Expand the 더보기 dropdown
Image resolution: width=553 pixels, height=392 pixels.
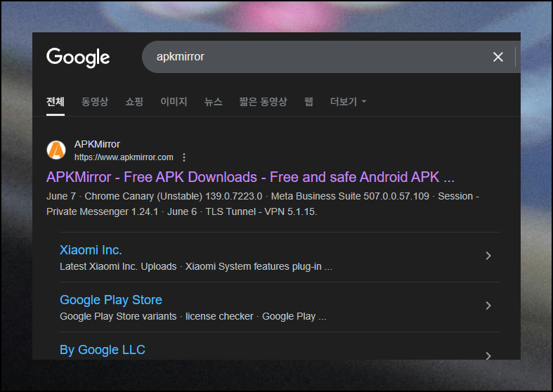[348, 102]
